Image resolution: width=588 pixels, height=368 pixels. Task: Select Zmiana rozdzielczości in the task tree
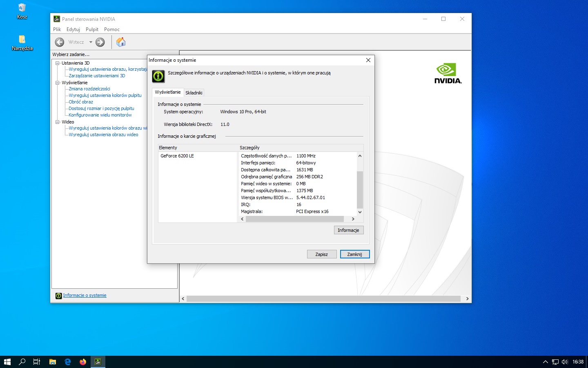89,89
